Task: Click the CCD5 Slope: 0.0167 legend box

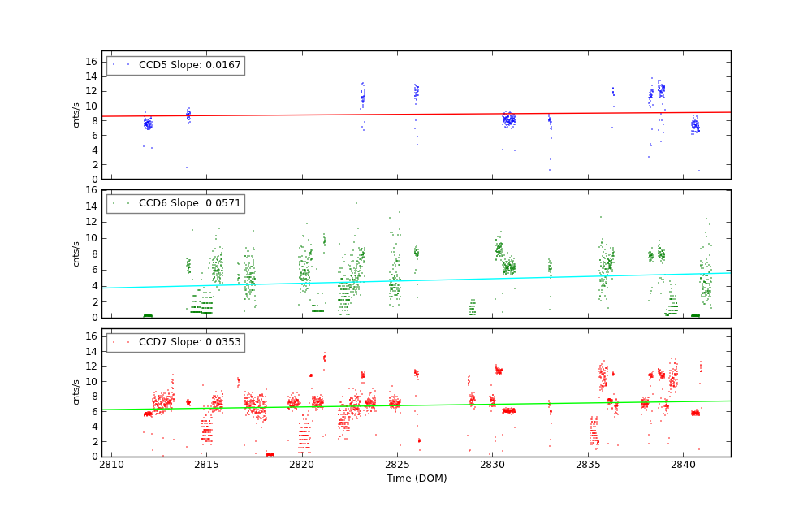Action: pyautogui.click(x=175, y=65)
